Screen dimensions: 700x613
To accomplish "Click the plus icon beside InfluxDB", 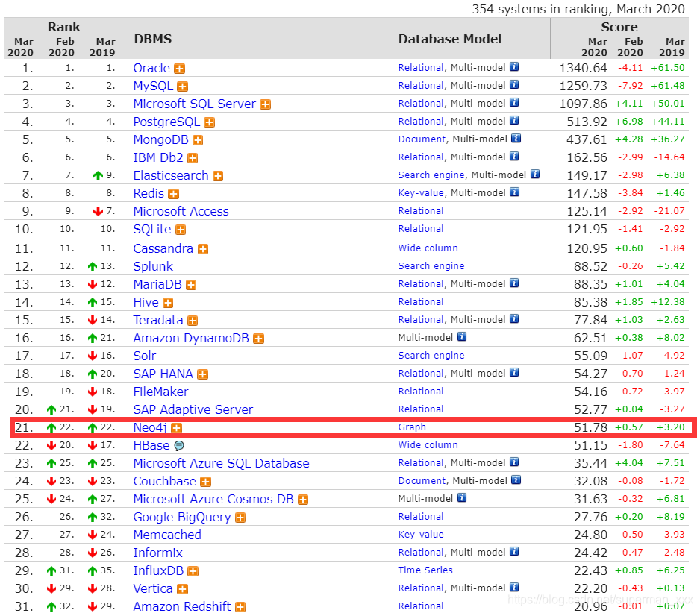I will [193, 571].
